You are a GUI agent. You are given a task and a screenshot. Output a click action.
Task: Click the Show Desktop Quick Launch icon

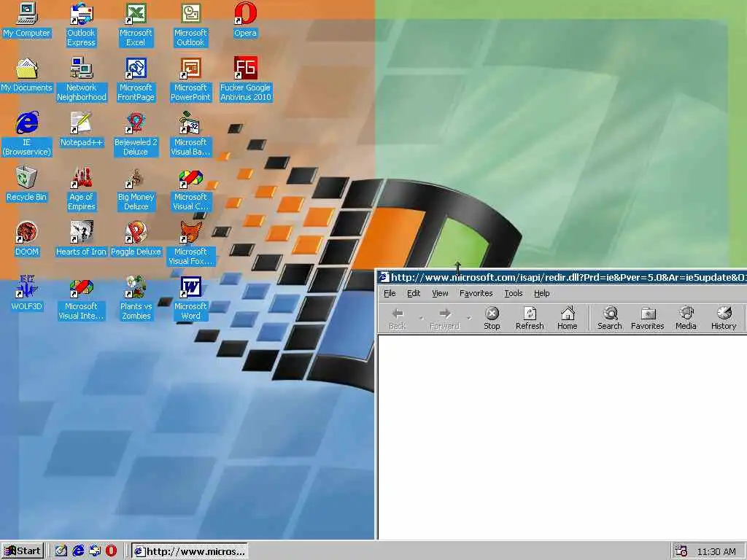61,551
